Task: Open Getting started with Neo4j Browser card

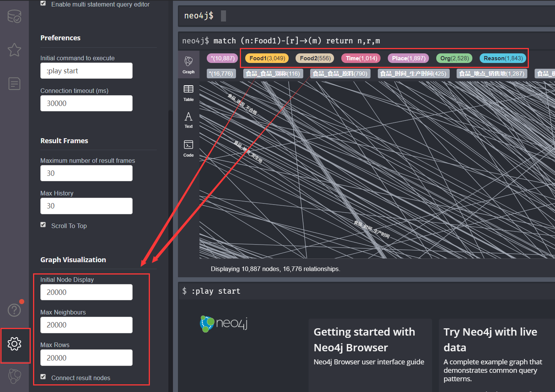Action: 370,355
